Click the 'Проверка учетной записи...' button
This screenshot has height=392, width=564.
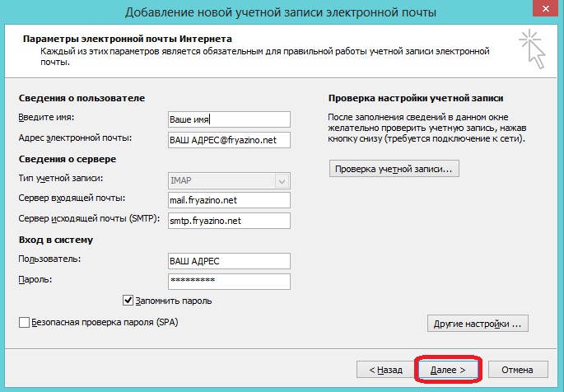coord(394,169)
